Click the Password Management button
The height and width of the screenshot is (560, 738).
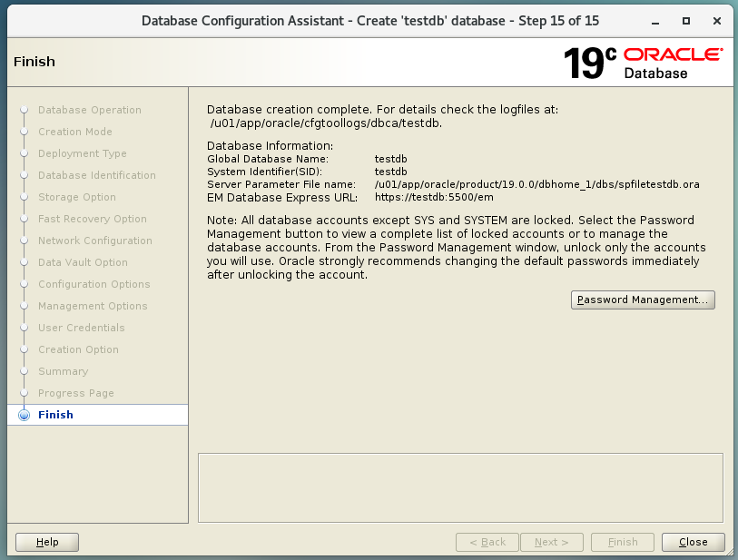(643, 300)
